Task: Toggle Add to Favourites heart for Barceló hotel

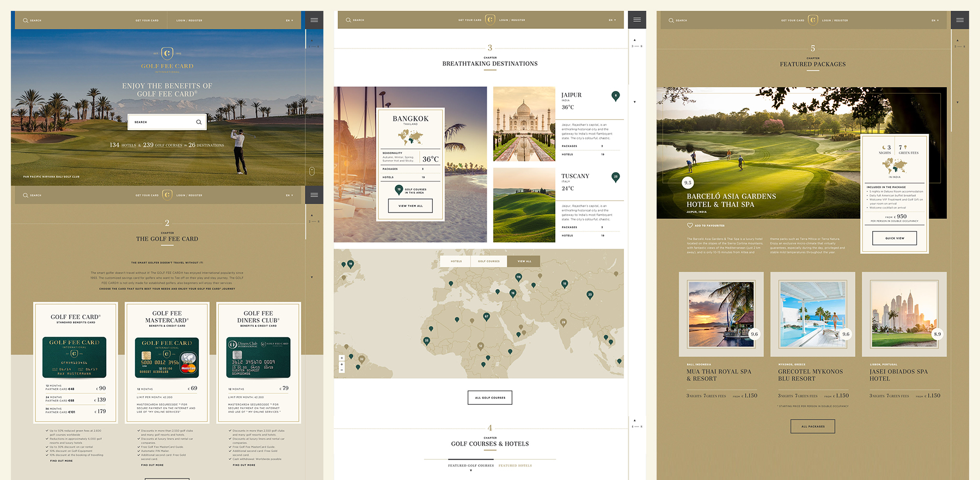Action: [x=690, y=225]
